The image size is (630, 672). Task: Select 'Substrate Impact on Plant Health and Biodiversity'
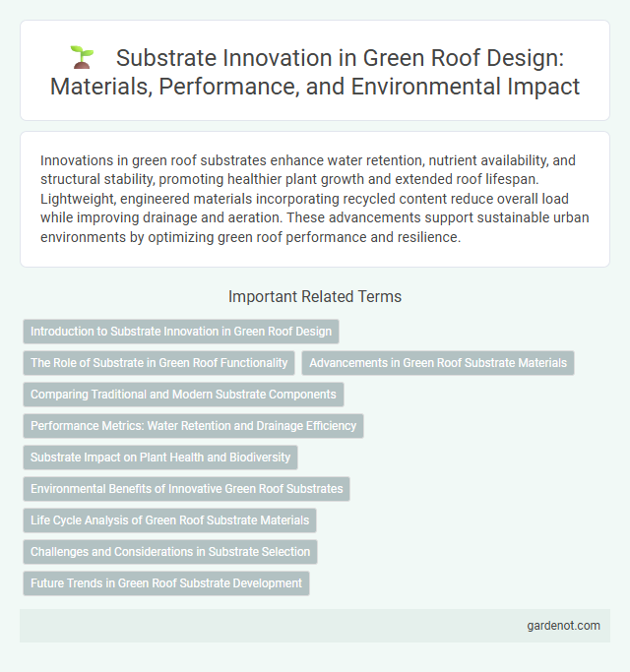point(160,458)
